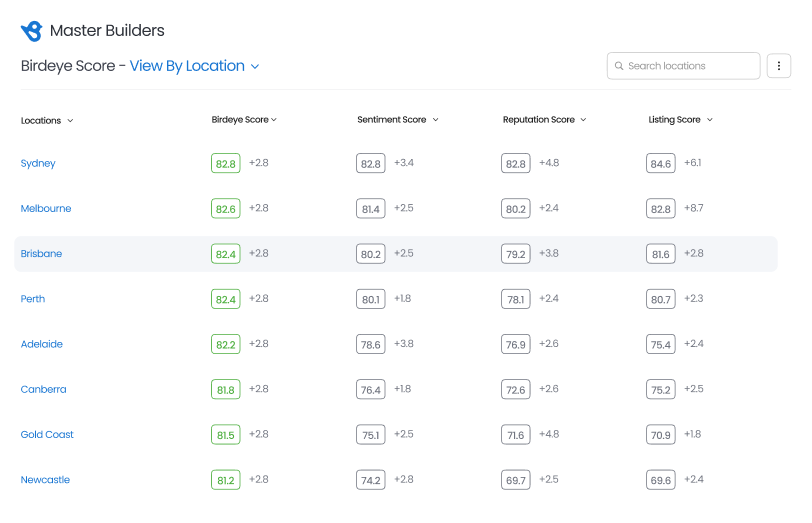Open the Sydney location link

(x=38, y=164)
